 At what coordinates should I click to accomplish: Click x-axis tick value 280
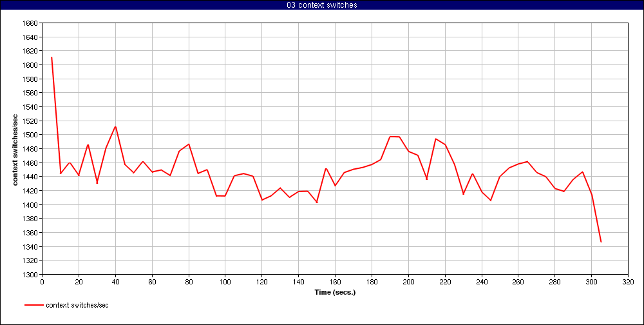click(x=554, y=282)
